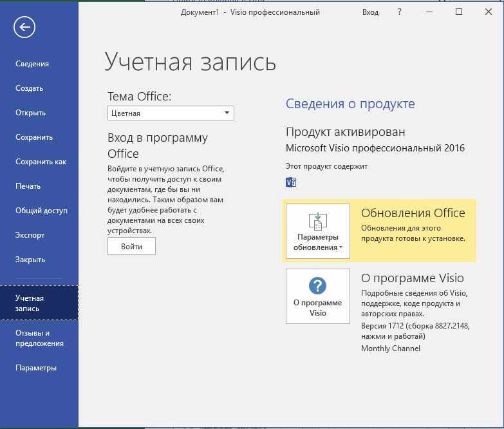Image resolution: width=504 pixels, height=429 pixels.
Task: Click Вход in the title bar
Action: pos(370,12)
